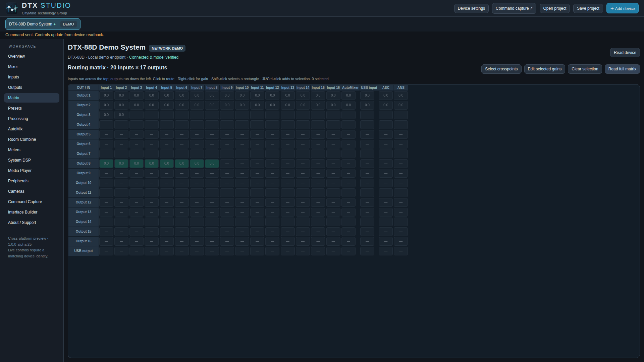Viewport: 644px width, 362px height.
Task: Click the NETWORK DEMO badge
Action: pyautogui.click(x=167, y=48)
